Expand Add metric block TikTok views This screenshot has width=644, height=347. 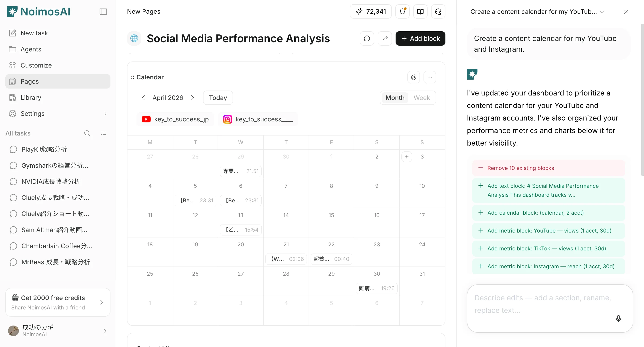(x=549, y=248)
